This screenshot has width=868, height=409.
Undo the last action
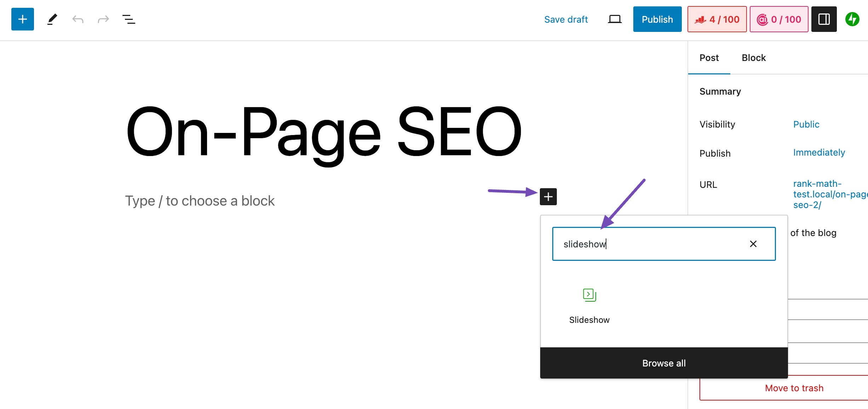pyautogui.click(x=78, y=19)
